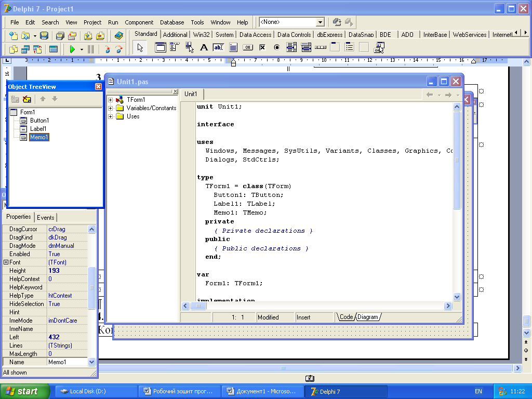Click the Open Project toolbar icon
The height and width of the screenshot is (399, 532).
click(72, 36)
